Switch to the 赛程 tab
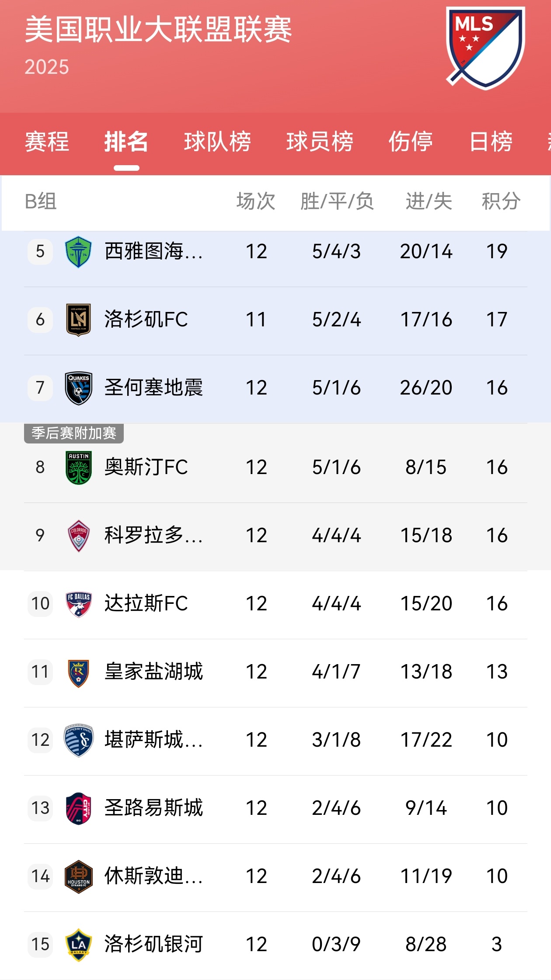 click(47, 142)
